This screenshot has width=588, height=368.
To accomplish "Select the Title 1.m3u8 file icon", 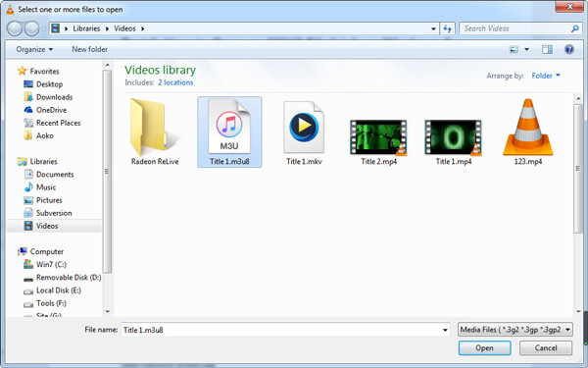I will 229,127.
